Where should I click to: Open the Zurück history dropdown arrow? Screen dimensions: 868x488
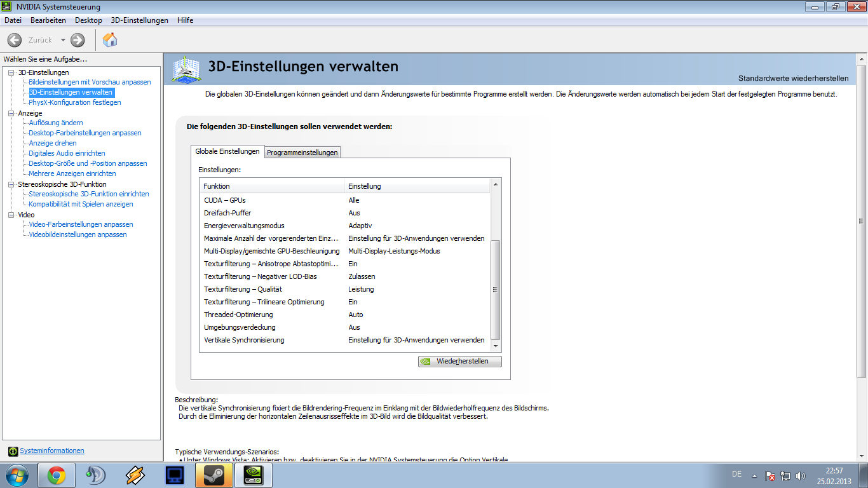pos(63,40)
